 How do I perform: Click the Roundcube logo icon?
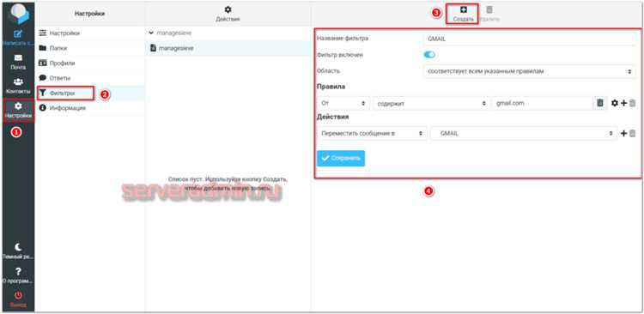(x=19, y=14)
